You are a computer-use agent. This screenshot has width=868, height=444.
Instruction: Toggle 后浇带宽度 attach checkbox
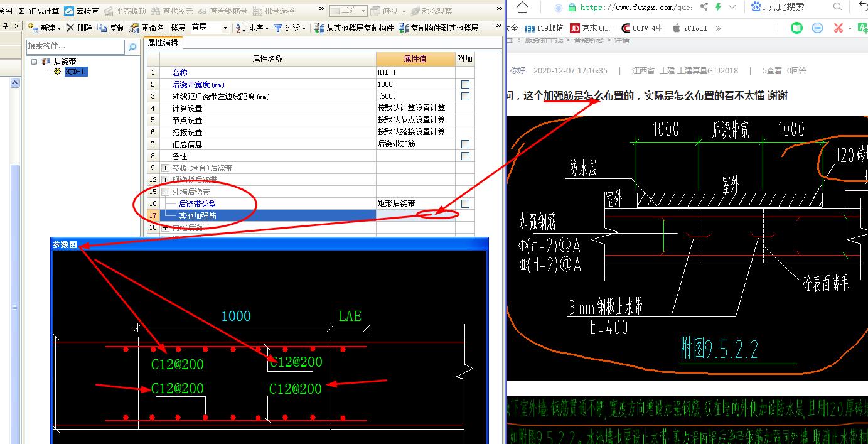point(465,84)
